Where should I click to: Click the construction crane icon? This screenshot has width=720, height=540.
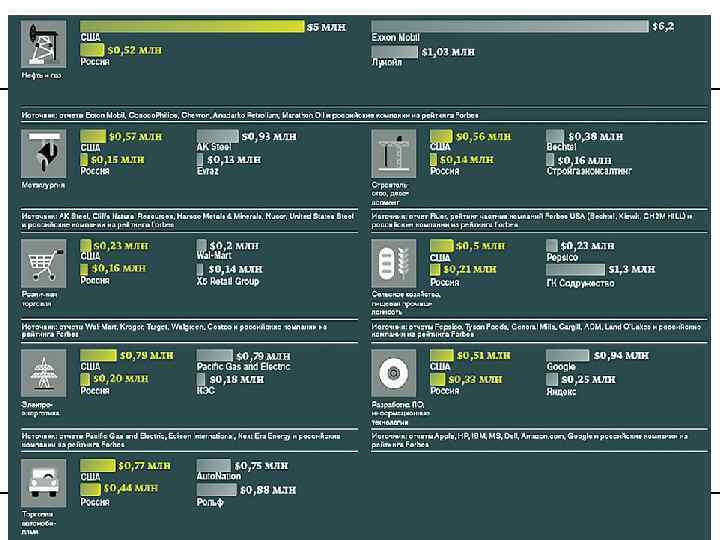point(394,153)
